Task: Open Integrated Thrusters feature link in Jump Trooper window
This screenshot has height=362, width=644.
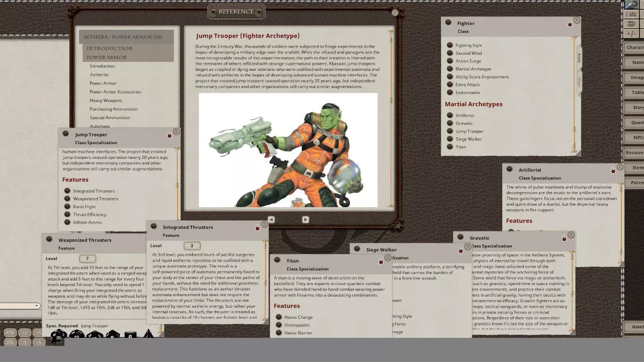Action: [67, 191]
